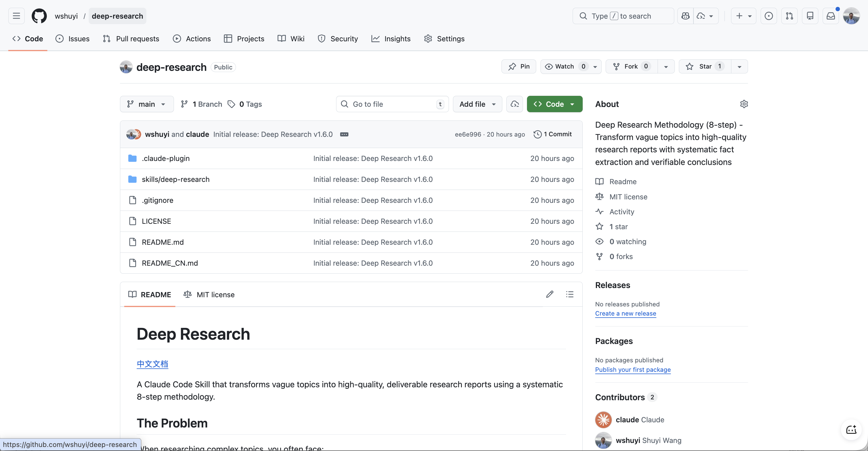
Task: Open the hamburger navigation menu
Action: [16, 16]
